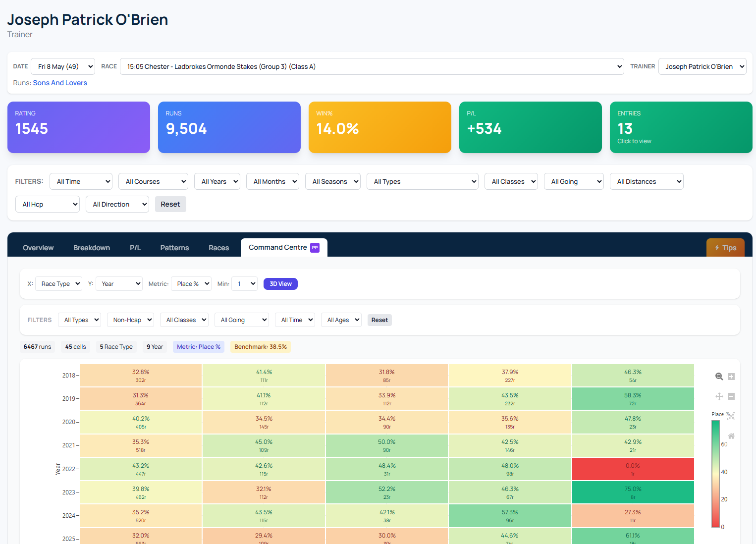
Task: Click the 9 Year summary chip
Action: (155, 347)
